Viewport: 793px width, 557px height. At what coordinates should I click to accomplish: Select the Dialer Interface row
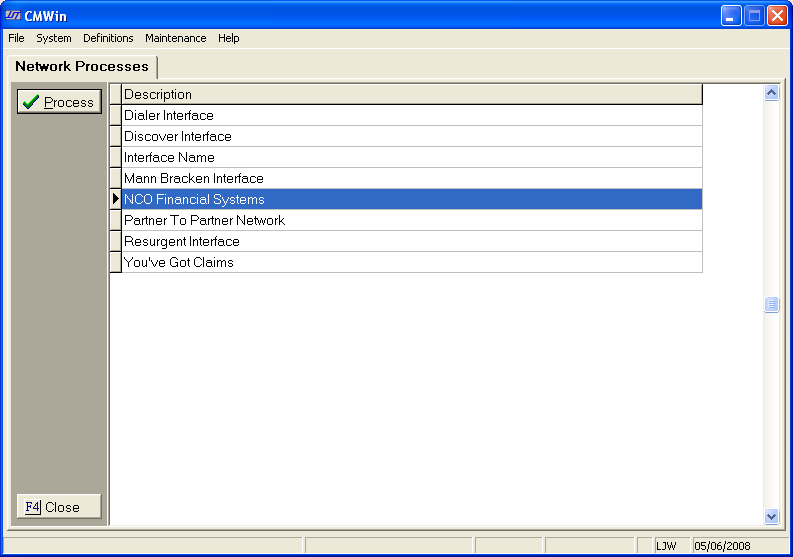(411, 115)
